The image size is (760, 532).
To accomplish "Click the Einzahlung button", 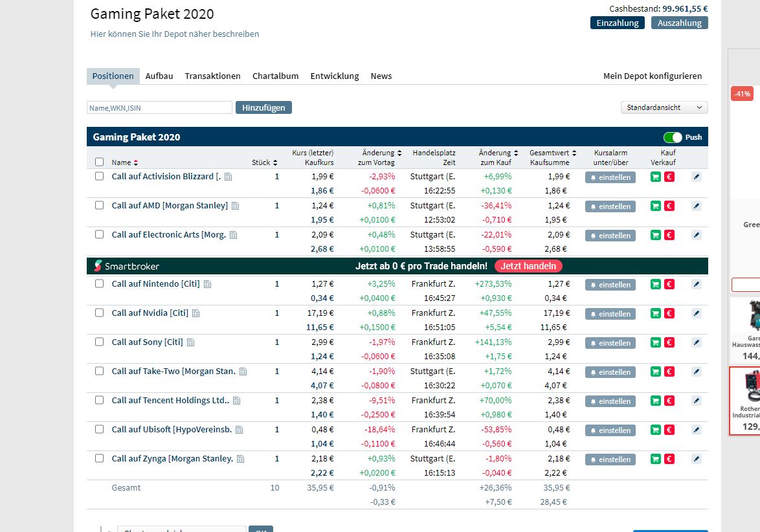I will (x=616, y=22).
